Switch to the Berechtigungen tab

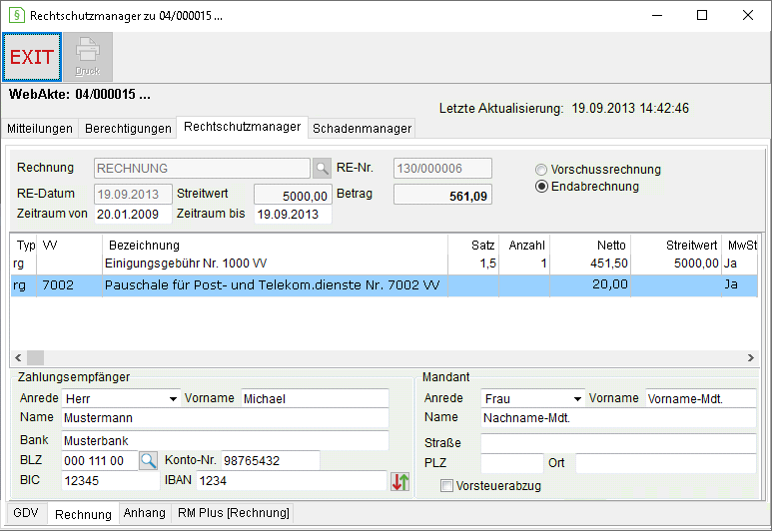(x=128, y=129)
